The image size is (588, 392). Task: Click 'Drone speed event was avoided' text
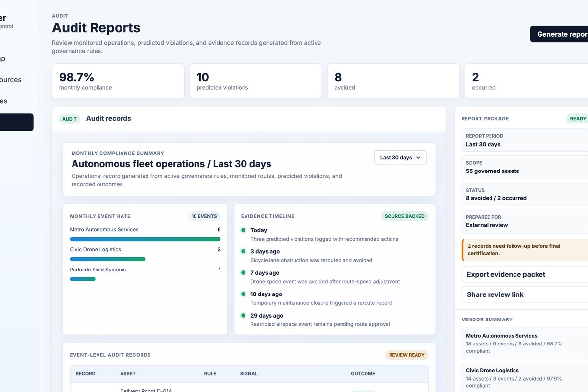[325, 282]
